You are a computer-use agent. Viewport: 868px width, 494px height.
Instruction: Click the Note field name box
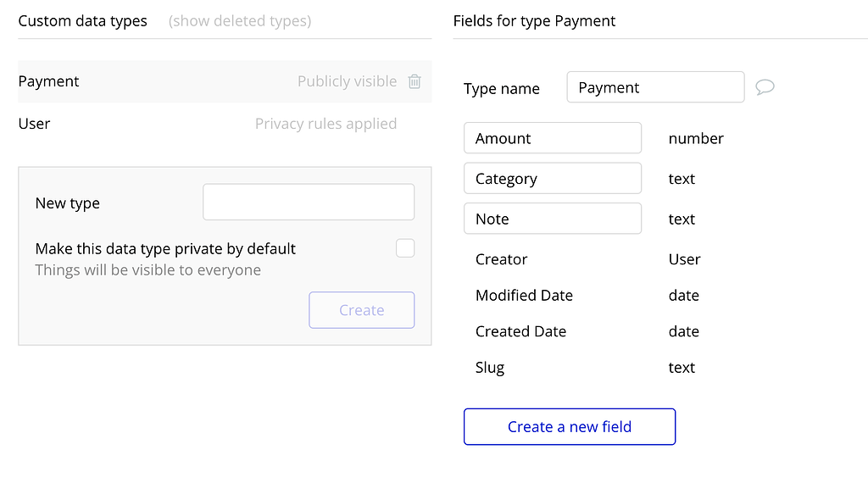coord(553,218)
